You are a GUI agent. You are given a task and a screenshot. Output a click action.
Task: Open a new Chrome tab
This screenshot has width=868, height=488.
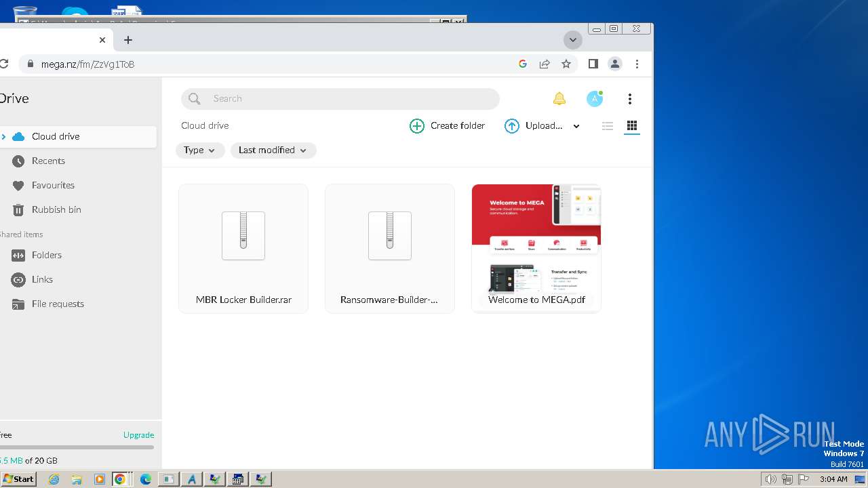127,40
